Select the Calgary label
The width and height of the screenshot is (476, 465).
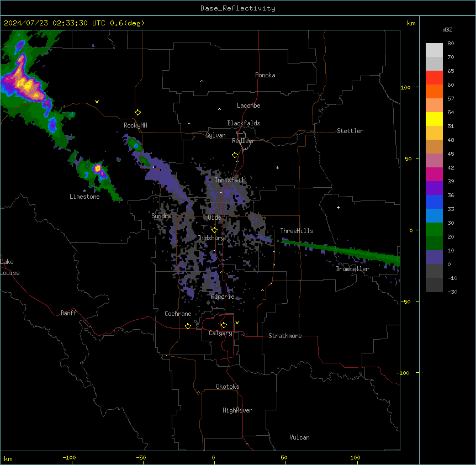[x=220, y=333]
